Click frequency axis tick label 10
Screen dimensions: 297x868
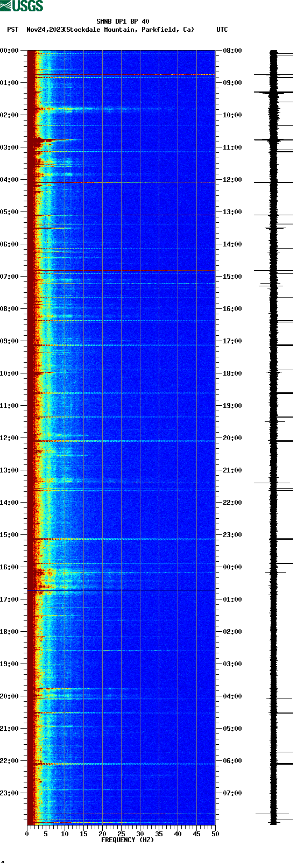(65, 834)
